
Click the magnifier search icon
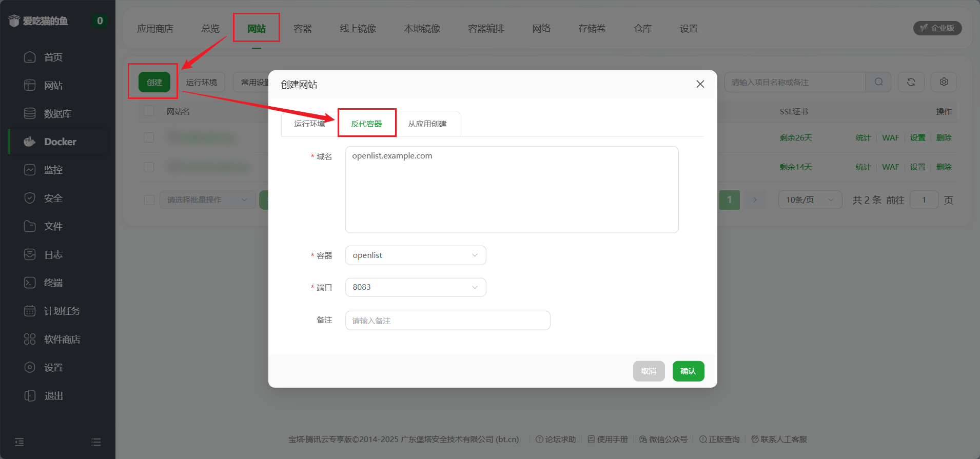(878, 82)
